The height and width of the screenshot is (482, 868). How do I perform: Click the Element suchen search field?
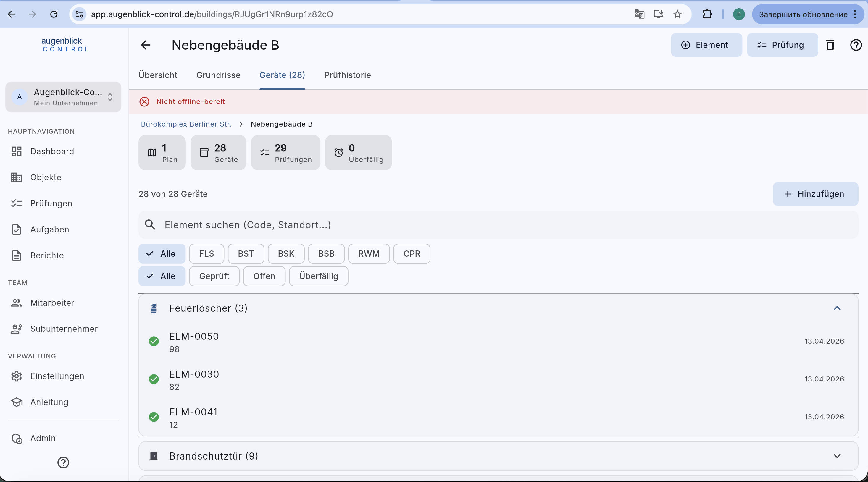[x=498, y=225]
